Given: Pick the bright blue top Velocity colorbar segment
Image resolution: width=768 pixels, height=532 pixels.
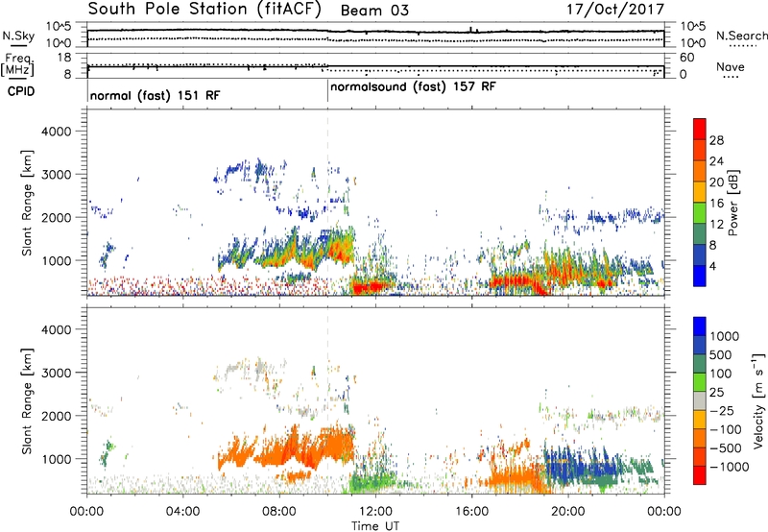Looking at the screenshot, I should click(x=700, y=326).
